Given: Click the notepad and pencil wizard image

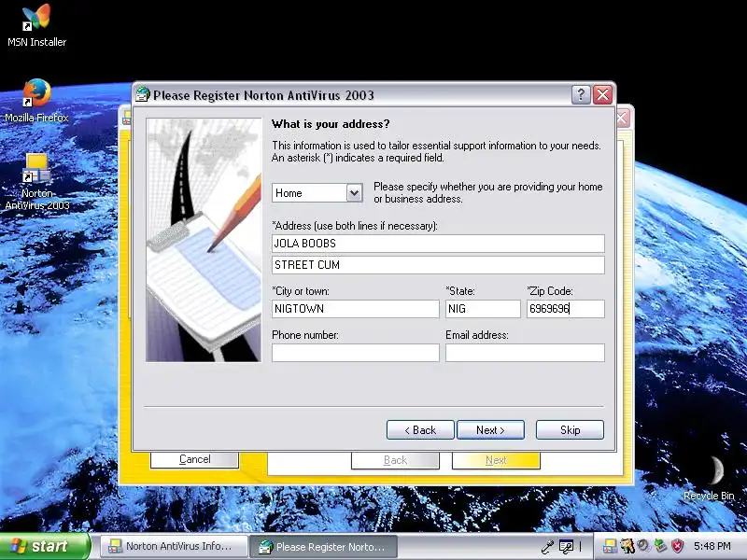Looking at the screenshot, I should (204, 240).
